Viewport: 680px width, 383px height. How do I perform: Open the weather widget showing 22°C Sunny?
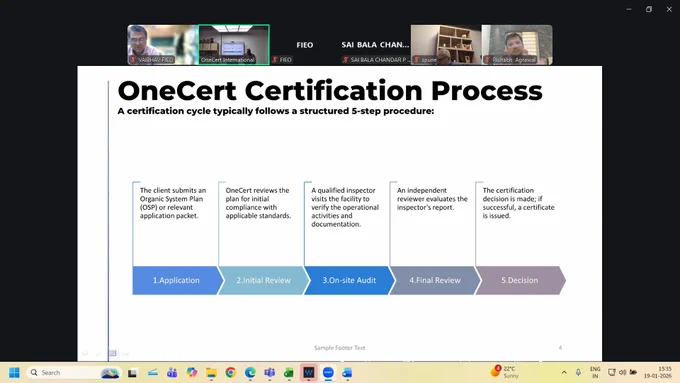pyautogui.click(x=504, y=372)
